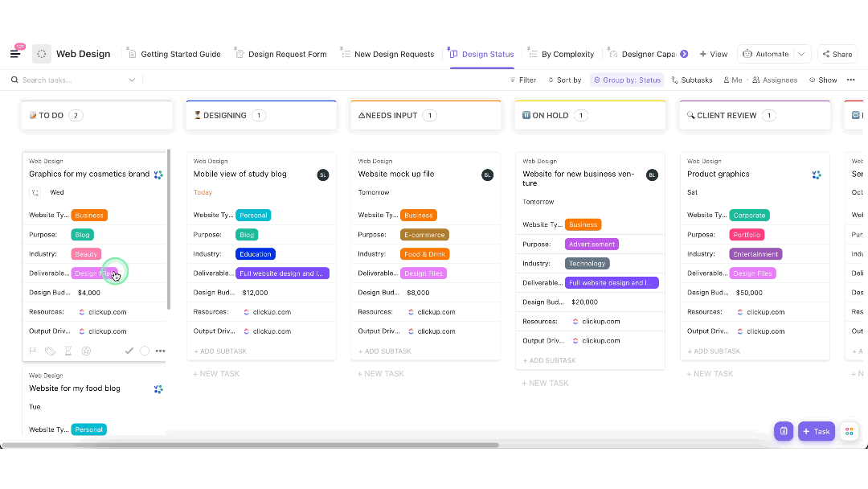Open the quick actions grid button
The width and height of the screenshot is (868, 489).
[850, 431]
